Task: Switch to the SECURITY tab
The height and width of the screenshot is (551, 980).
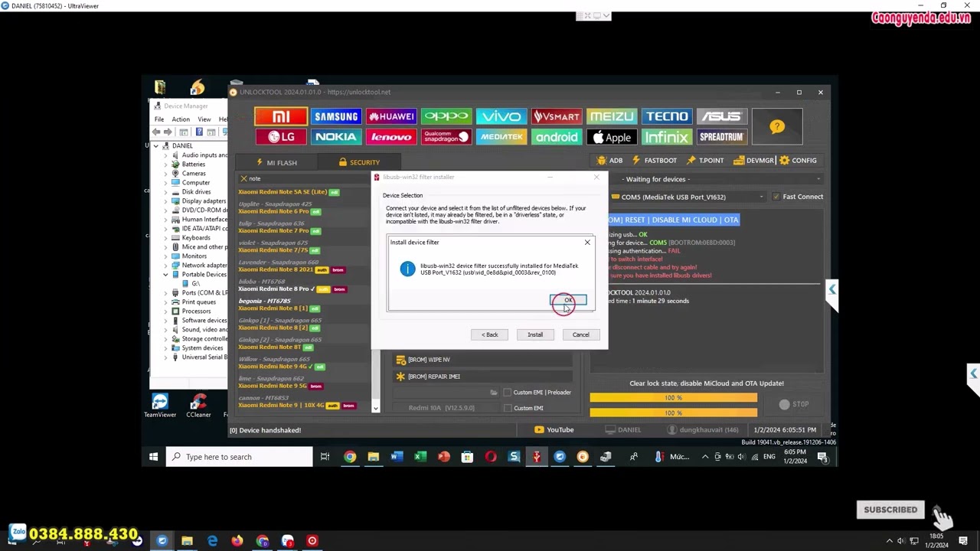Action: [x=359, y=162]
